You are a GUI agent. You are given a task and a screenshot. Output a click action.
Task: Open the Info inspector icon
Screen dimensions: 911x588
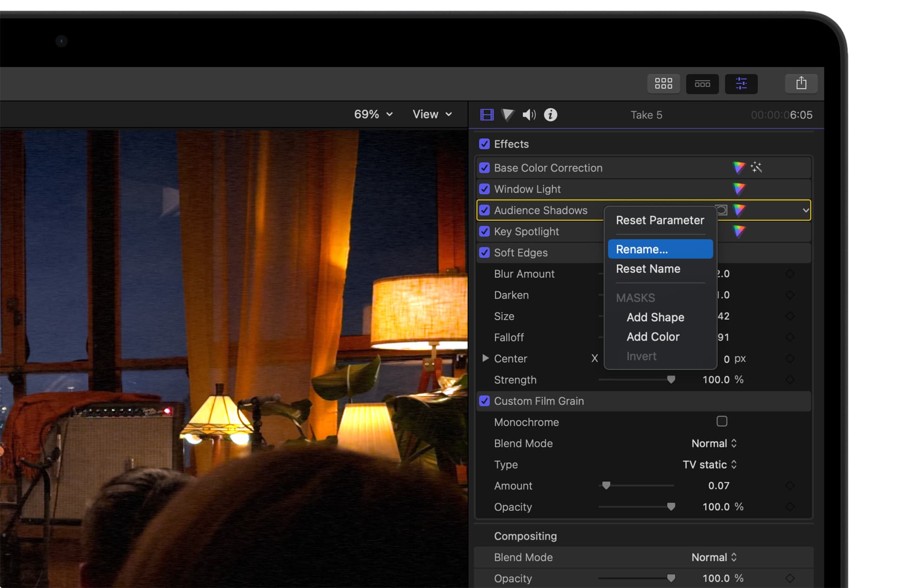[x=550, y=114]
